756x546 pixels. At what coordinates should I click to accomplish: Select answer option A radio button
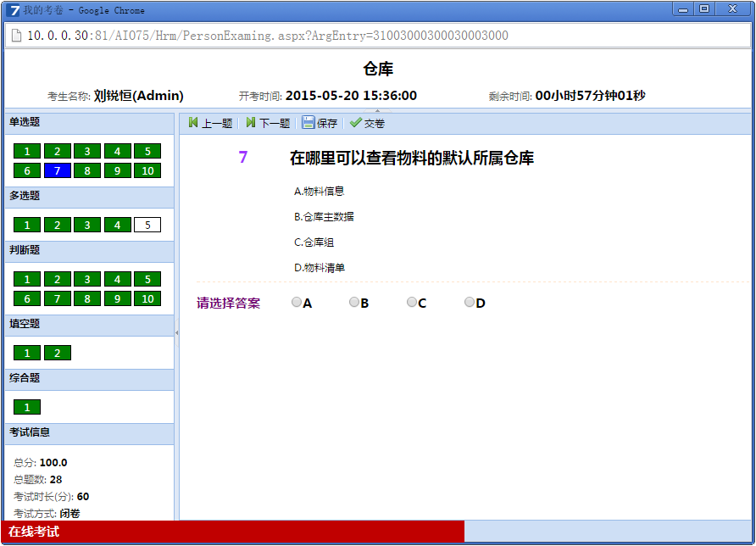[x=297, y=302]
